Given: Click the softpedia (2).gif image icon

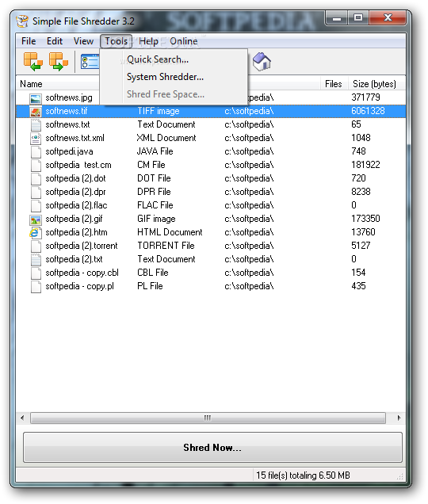Looking at the screenshot, I should pos(36,220).
